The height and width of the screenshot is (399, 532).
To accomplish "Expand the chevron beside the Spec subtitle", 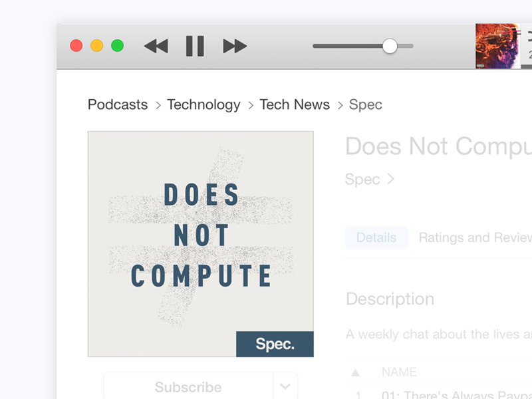I will point(390,179).
